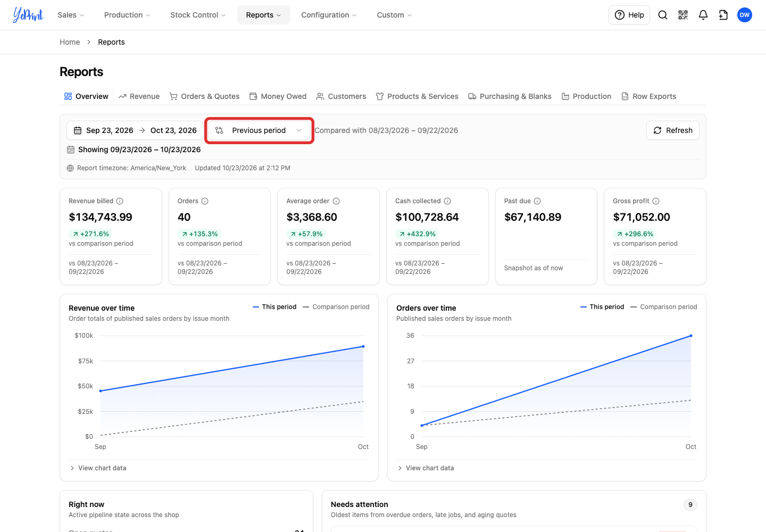Open the Configuration menu

click(329, 15)
